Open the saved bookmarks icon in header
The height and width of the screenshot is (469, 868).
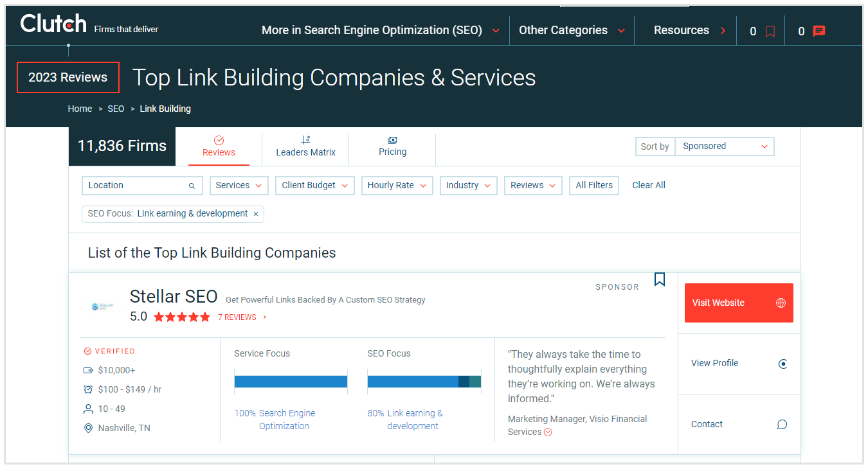(x=770, y=31)
